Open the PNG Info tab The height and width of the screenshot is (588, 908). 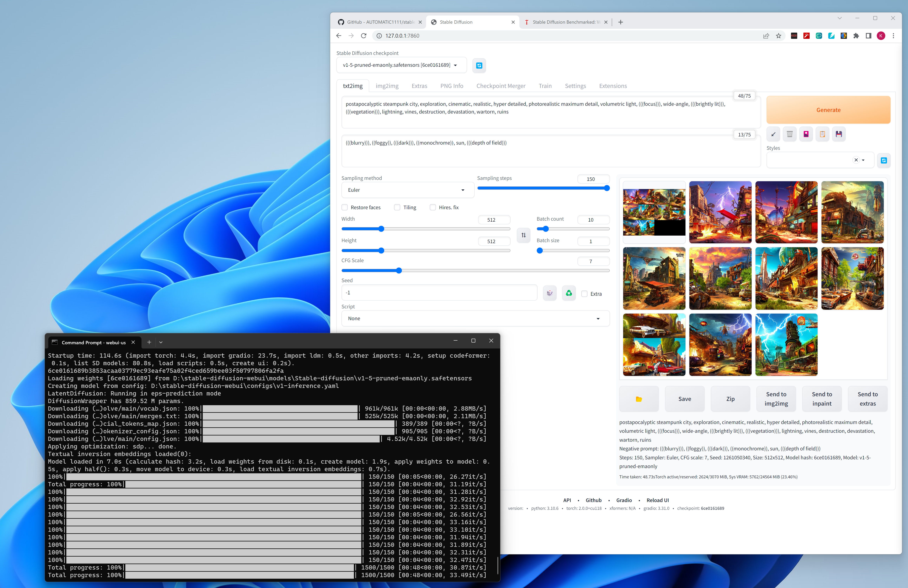452,86
